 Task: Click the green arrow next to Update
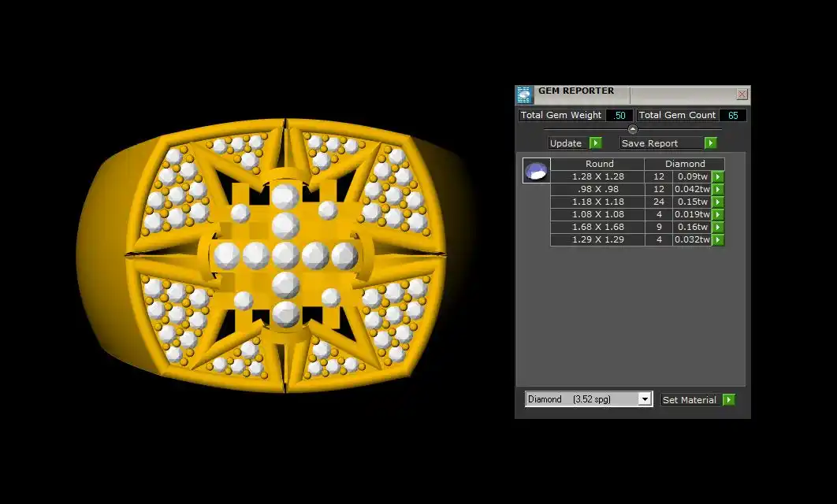click(x=596, y=143)
